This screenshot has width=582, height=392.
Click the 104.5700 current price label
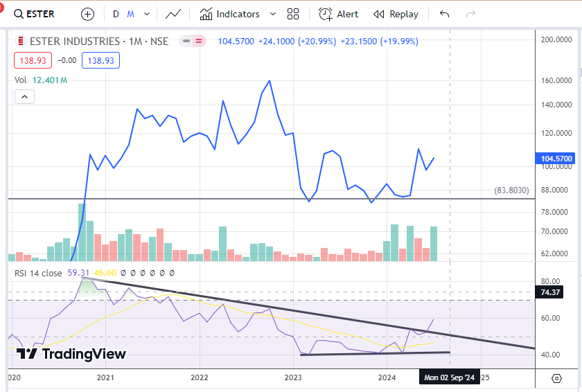[x=555, y=159]
